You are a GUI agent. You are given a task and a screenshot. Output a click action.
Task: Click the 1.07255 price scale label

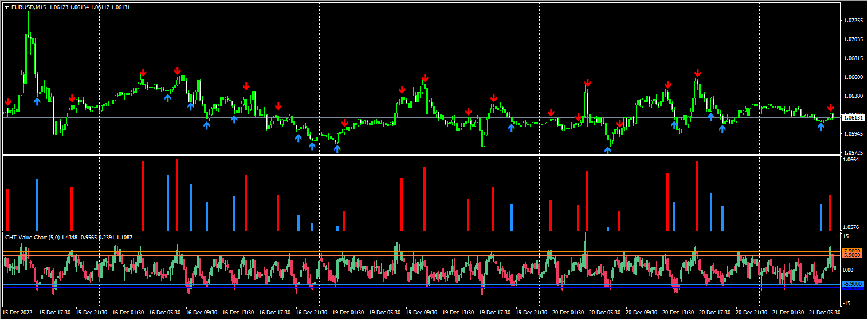coord(853,21)
